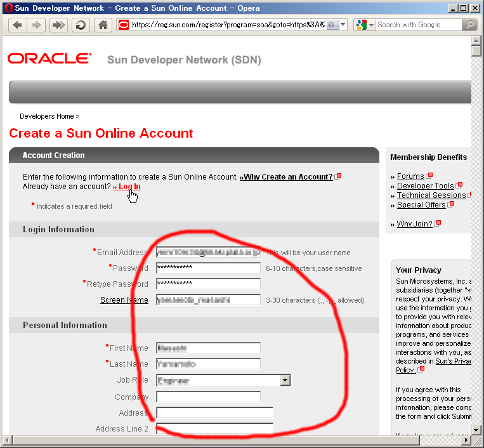Click the Opera icon in title bar
484x448 pixels.
click(x=9, y=8)
